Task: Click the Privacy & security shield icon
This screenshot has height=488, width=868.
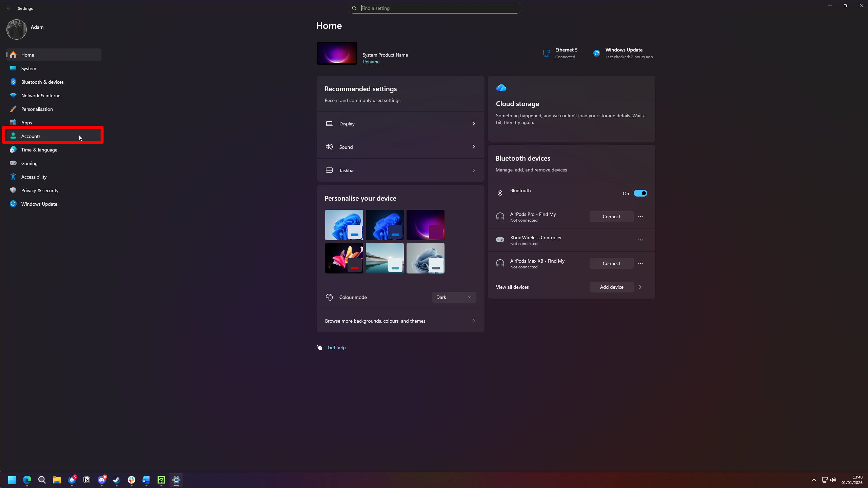Action: click(13, 190)
